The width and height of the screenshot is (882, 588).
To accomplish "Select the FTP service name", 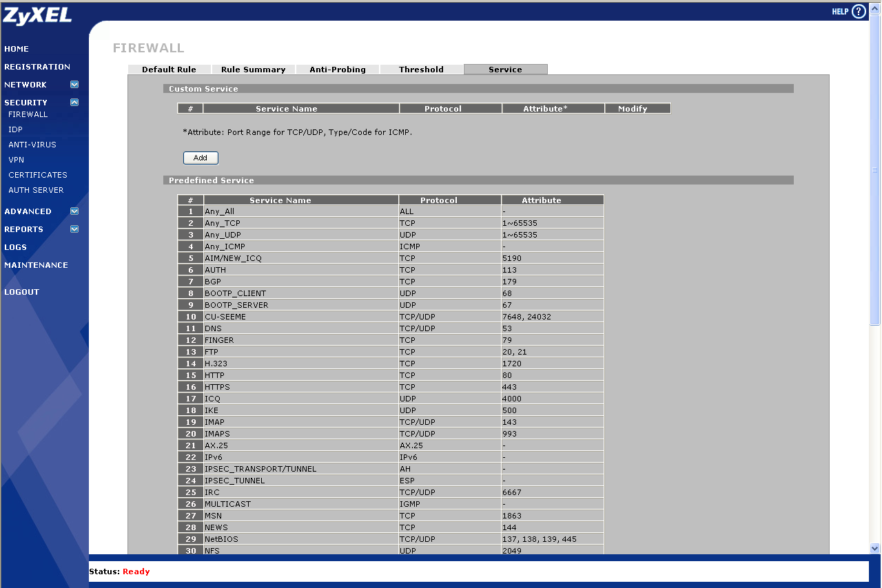I will pos(212,352).
